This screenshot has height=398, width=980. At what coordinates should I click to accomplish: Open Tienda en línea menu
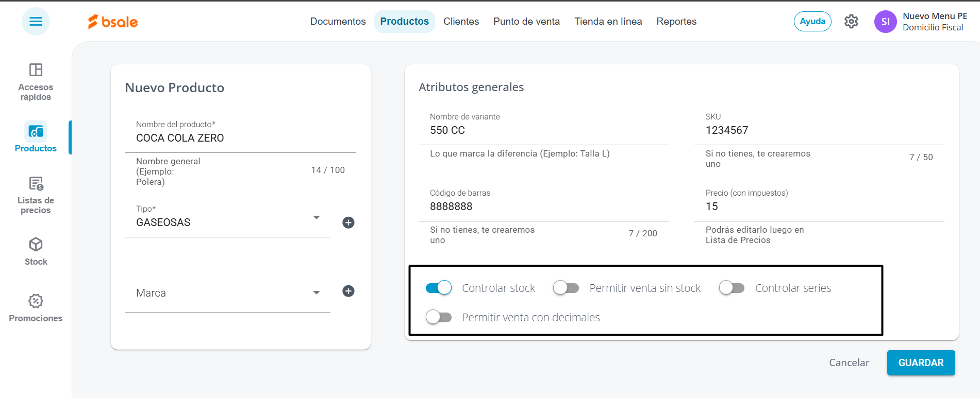pyautogui.click(x=608, y=22)
